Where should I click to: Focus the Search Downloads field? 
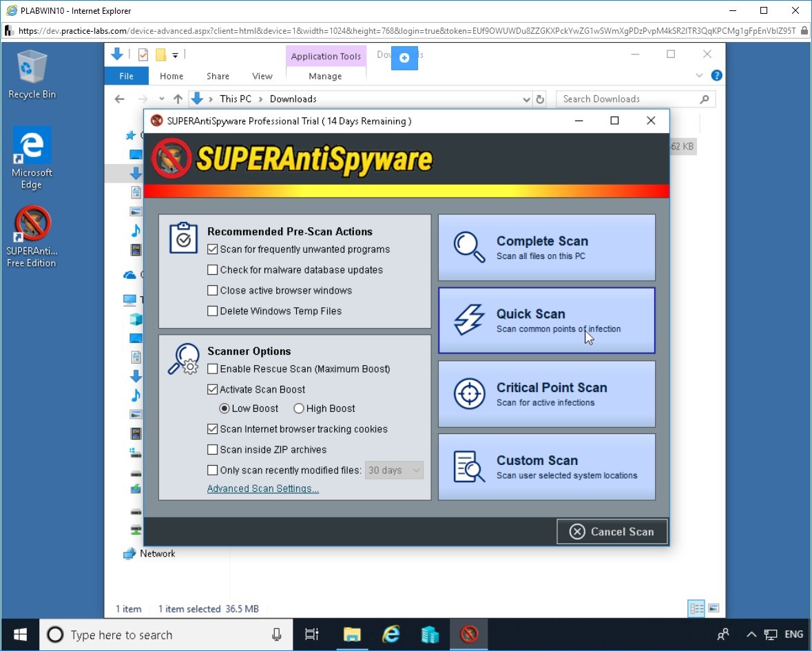pyautogui.click(x=636, y=99)
